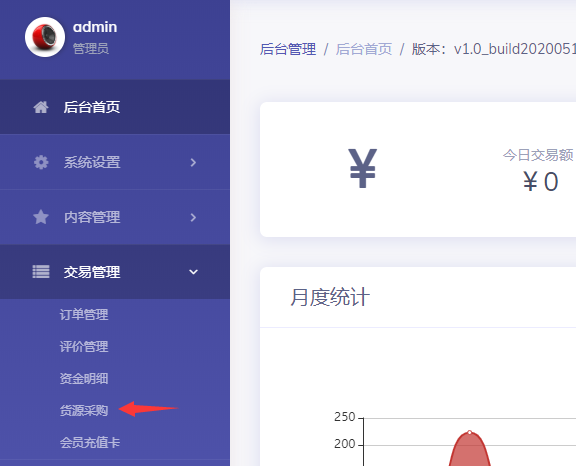Click the admin username text

[95, 27]
